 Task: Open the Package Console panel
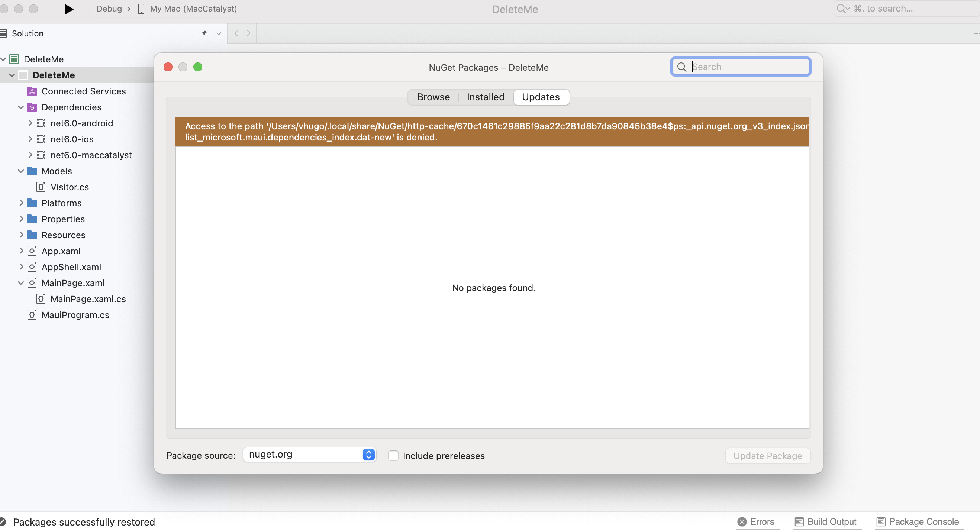pos(917,521)
